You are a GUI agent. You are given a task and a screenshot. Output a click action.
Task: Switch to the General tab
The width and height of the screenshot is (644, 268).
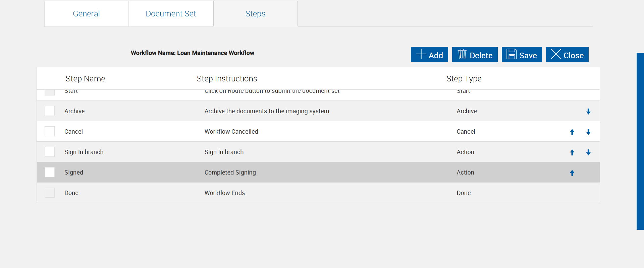point(86,14)
